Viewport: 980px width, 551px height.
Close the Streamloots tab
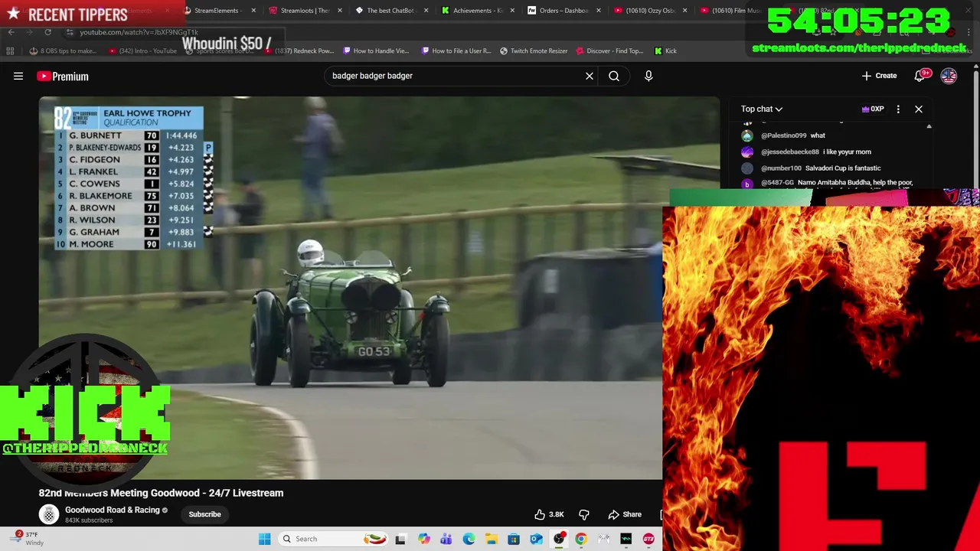[340, 11]
